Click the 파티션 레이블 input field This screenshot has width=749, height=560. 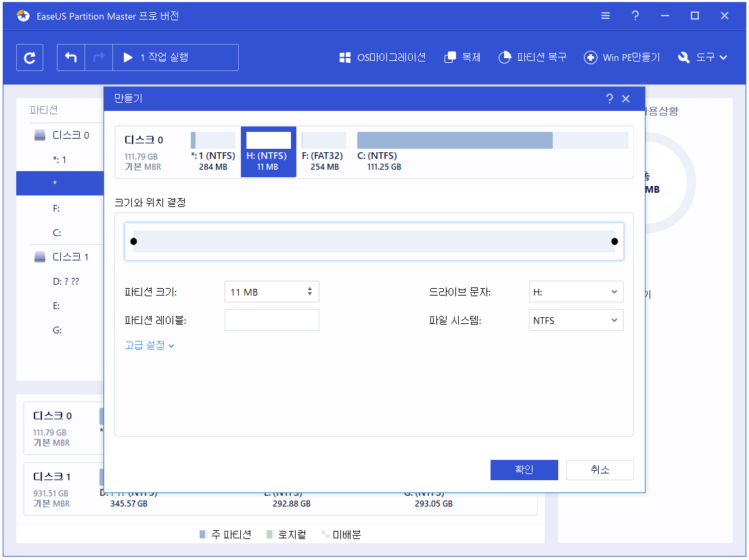coord(271,321)
